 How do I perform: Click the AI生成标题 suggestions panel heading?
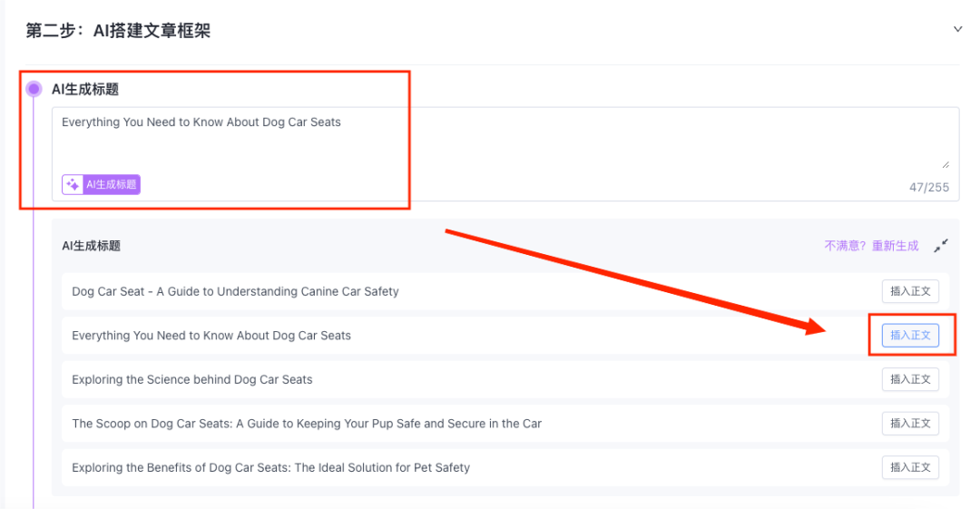92,246
